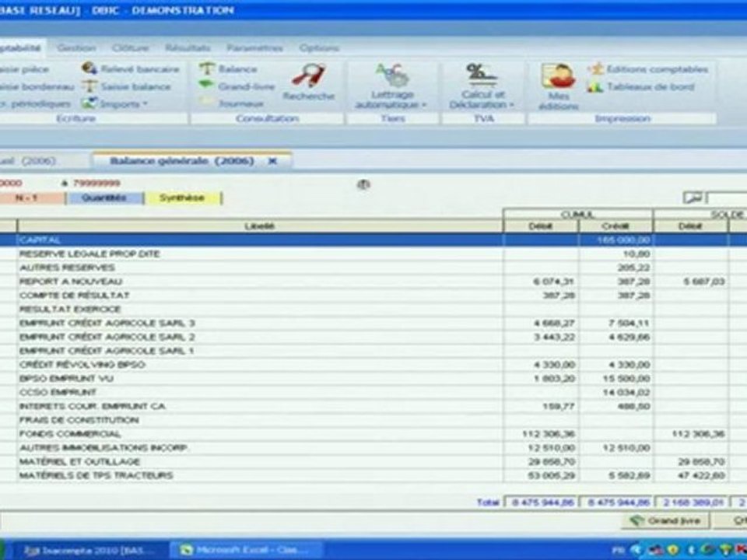Close the Balance générale tab
Image resolution: width=747 pixels, height=560 pixels.
click(272, 161)
